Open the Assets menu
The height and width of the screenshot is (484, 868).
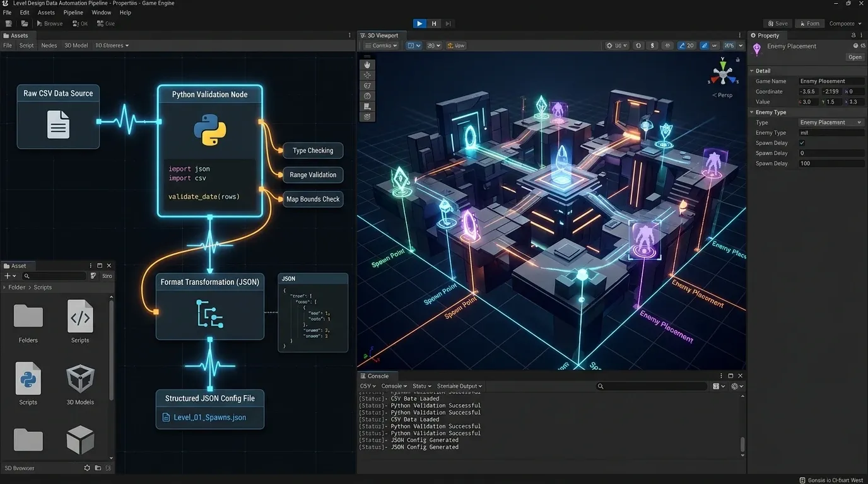pos(46,13)
